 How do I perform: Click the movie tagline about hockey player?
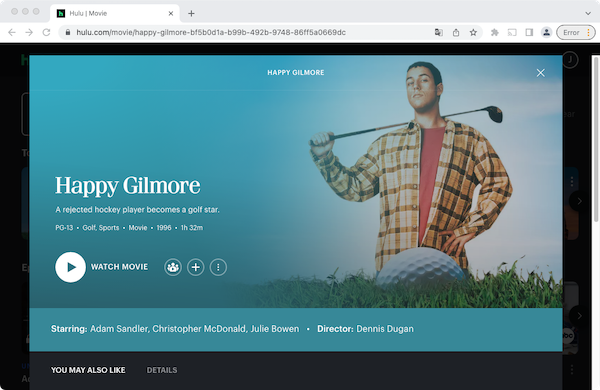(137, 210)
